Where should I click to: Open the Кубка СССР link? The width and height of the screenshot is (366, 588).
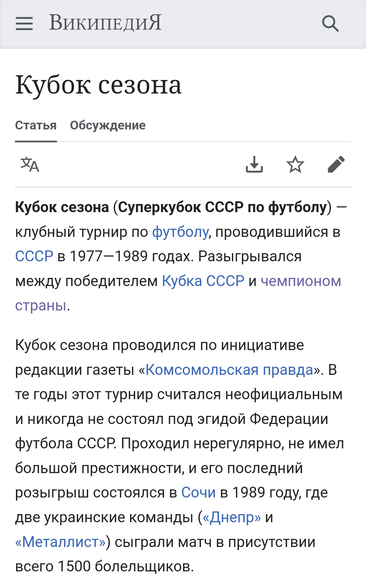(x=203, y=281)
